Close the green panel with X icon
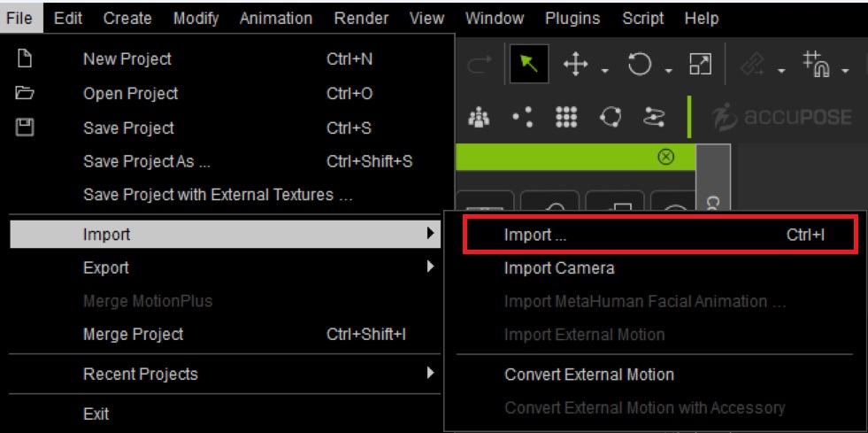 click(666, 158)
